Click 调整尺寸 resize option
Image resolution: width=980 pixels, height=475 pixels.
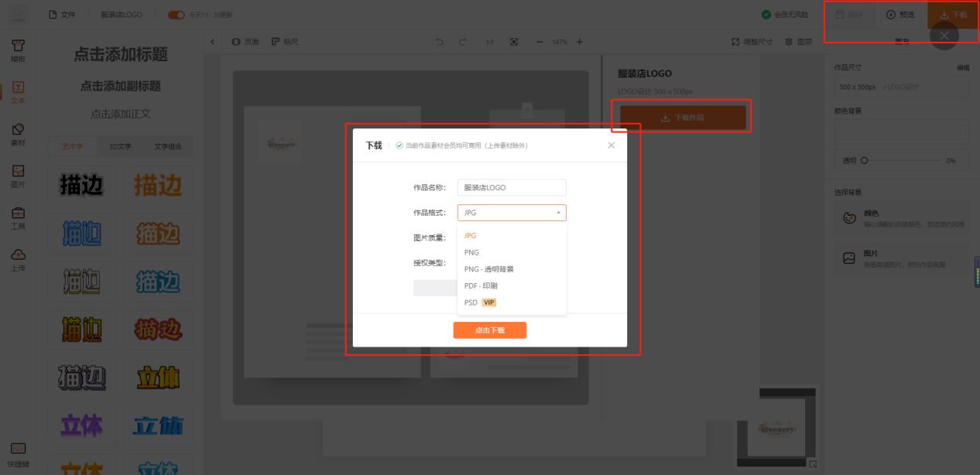point(752,42)
